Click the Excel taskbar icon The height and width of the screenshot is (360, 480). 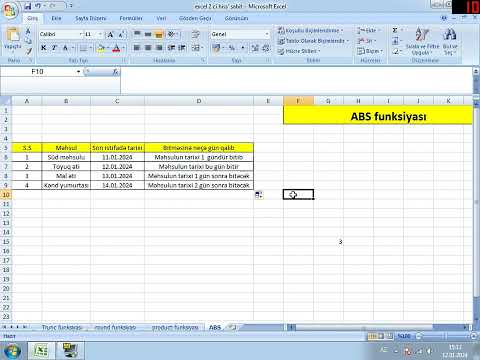pos(41,351)
